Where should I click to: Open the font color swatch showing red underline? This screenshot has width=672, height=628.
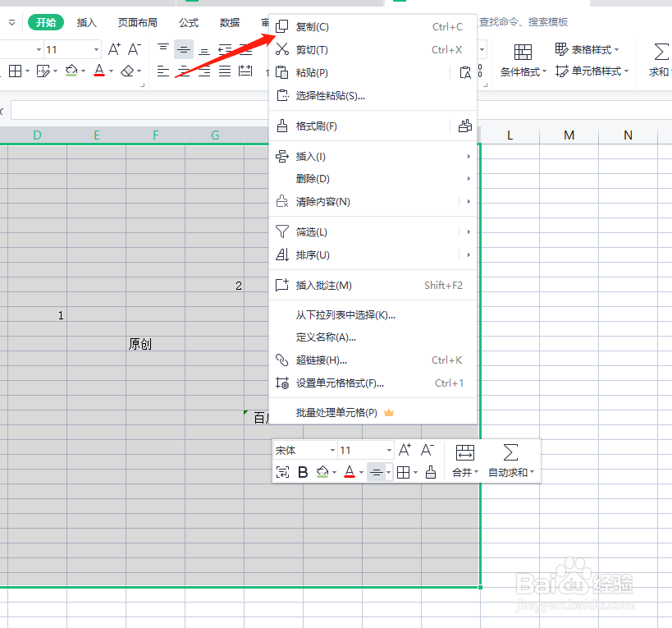pos(350,472)
